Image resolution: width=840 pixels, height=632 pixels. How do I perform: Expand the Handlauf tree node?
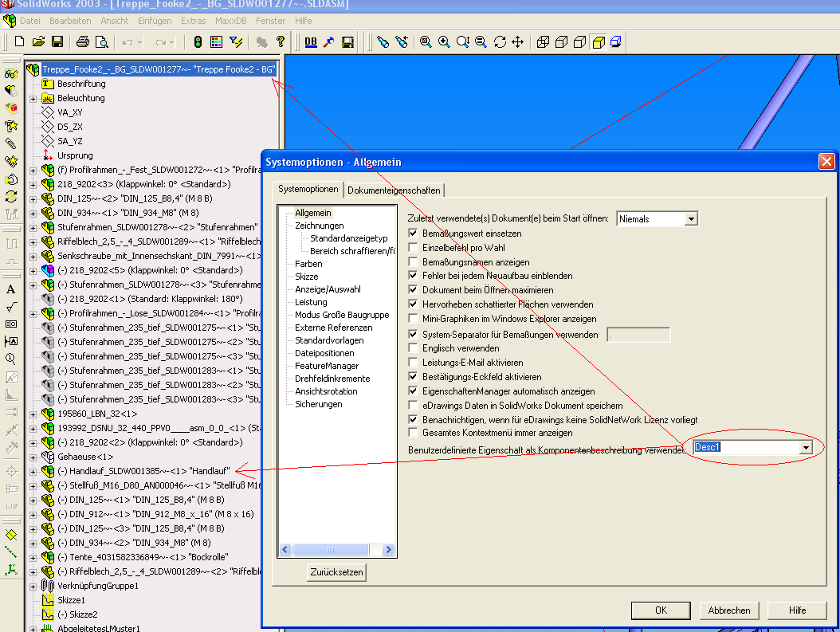33,471
